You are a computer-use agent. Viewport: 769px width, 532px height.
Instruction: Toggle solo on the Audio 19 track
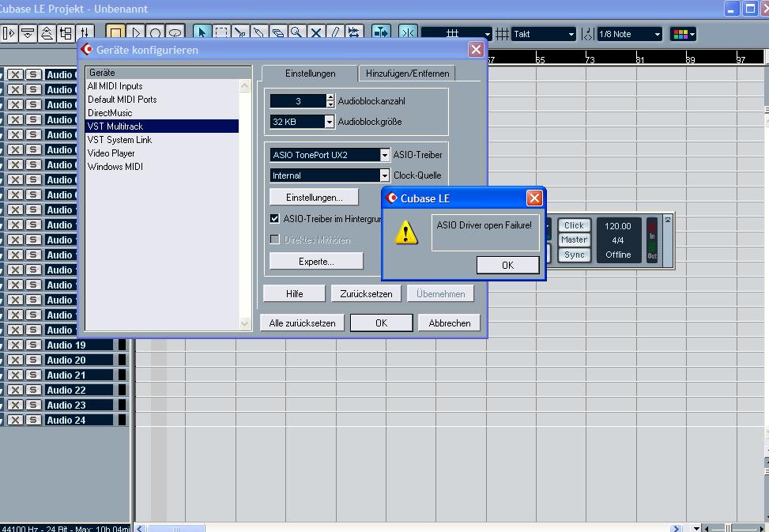click(33, 345)
